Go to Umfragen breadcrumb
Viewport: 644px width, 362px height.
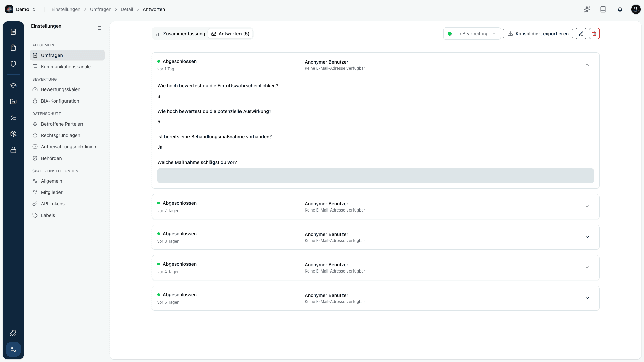[x=101, y=9]
